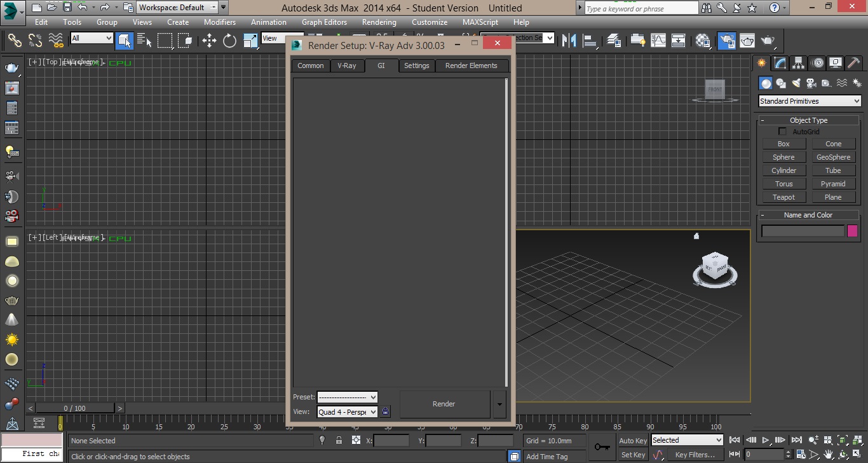Activate the Select and Rotate tool
The image size is (868, 463).
[x=229, y=41]
